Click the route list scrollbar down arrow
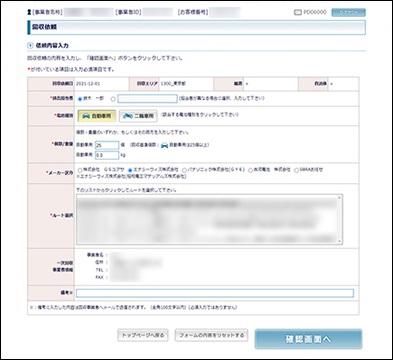This screenshot has height=360, width=393. (340, 241)
